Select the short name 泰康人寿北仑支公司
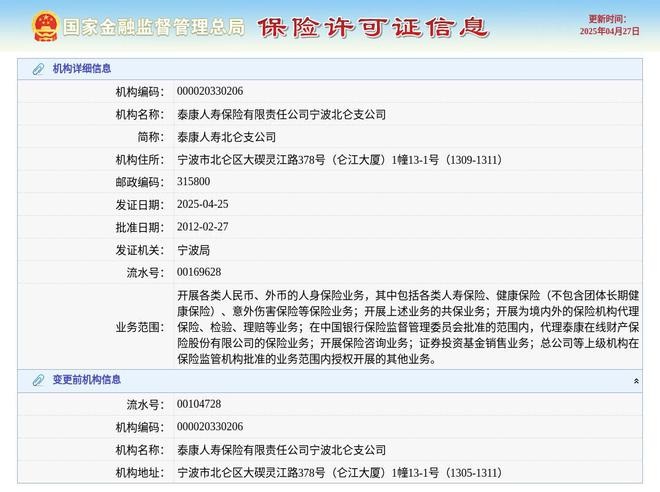The height and width of the screenshot is (492, 660). pyautogui.click(x=226, y=137)
